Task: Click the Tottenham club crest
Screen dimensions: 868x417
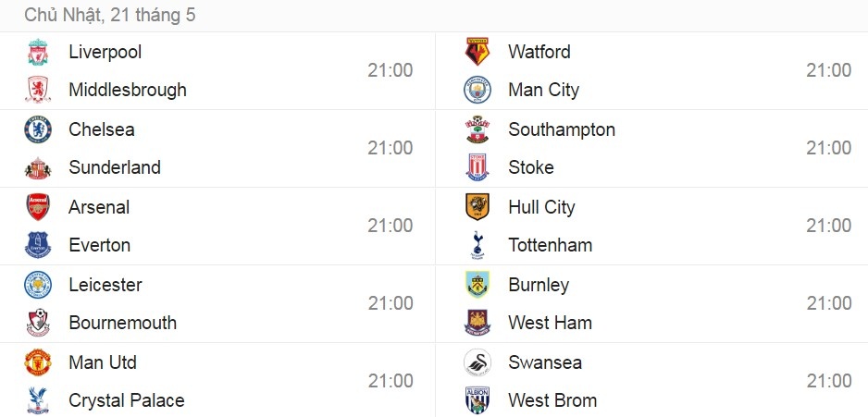Action: 477,245
